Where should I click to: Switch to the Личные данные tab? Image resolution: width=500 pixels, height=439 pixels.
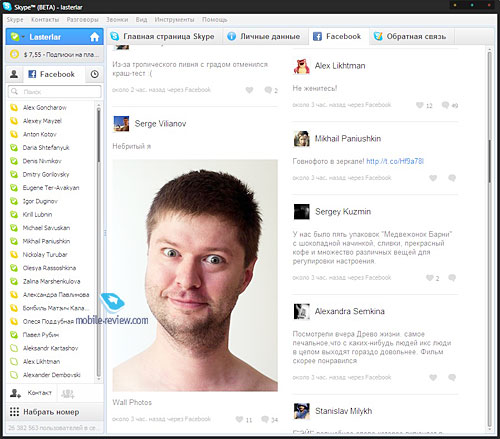coord(264,36)
